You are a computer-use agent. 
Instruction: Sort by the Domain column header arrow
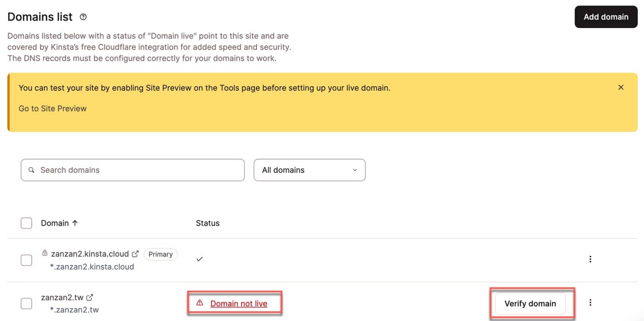75,223
